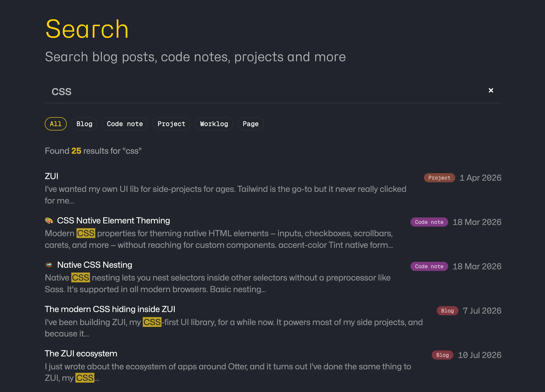Open the Native CSS Nesting result
Viewport: 545px width, 392px height.
95,265
